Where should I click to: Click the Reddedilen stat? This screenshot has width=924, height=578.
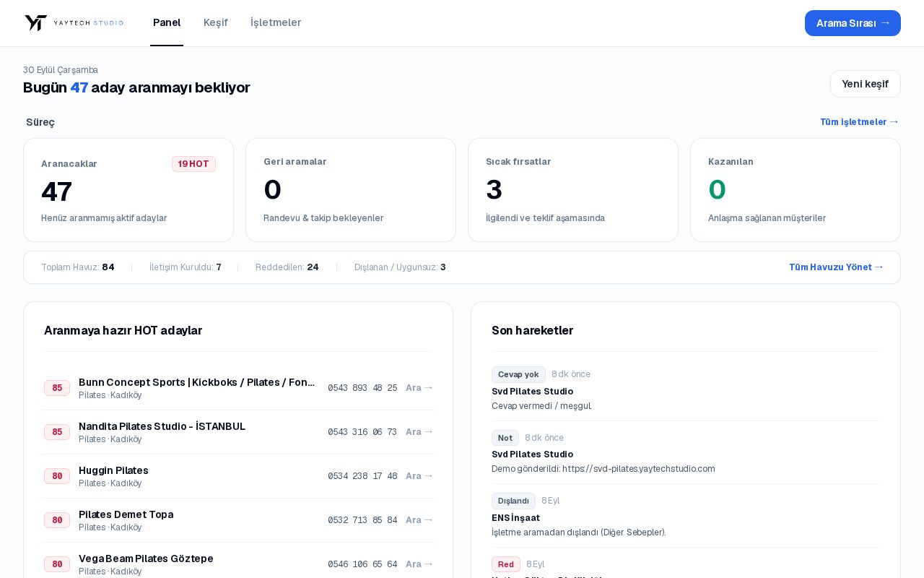click(287, 267)
